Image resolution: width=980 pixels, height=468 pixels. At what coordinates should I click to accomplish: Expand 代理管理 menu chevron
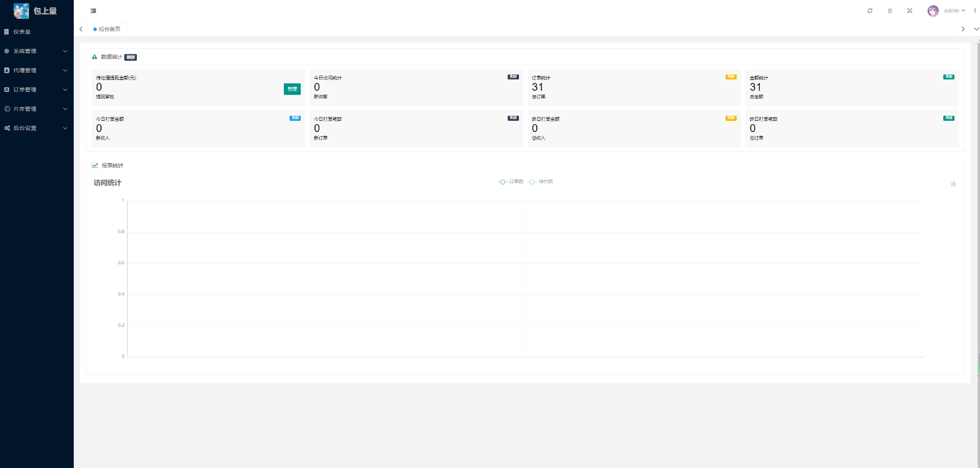(65, 70)
